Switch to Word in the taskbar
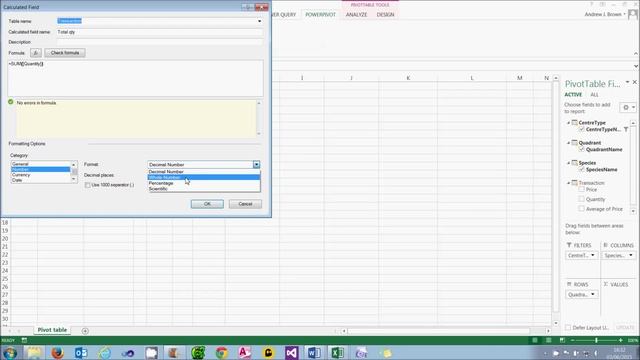The height and width of the screenshot is (360, 640). pyautogui.click(x=314, y=353)
